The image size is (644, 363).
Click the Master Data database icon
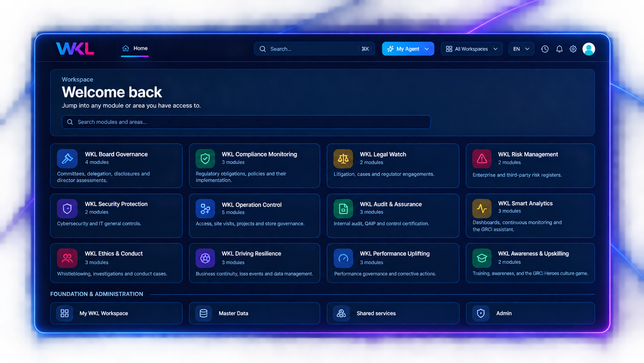click(x=204, y=313)
